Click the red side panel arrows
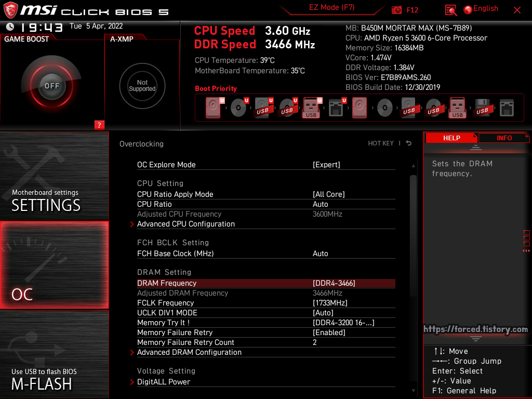 [526, 251]
